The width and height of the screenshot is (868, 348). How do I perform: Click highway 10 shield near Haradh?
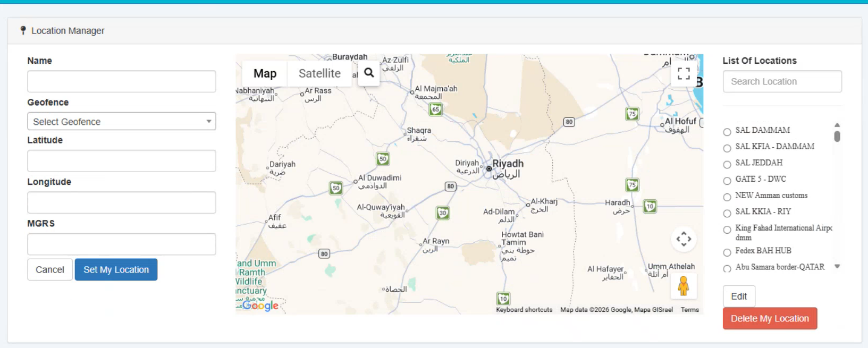650,206
